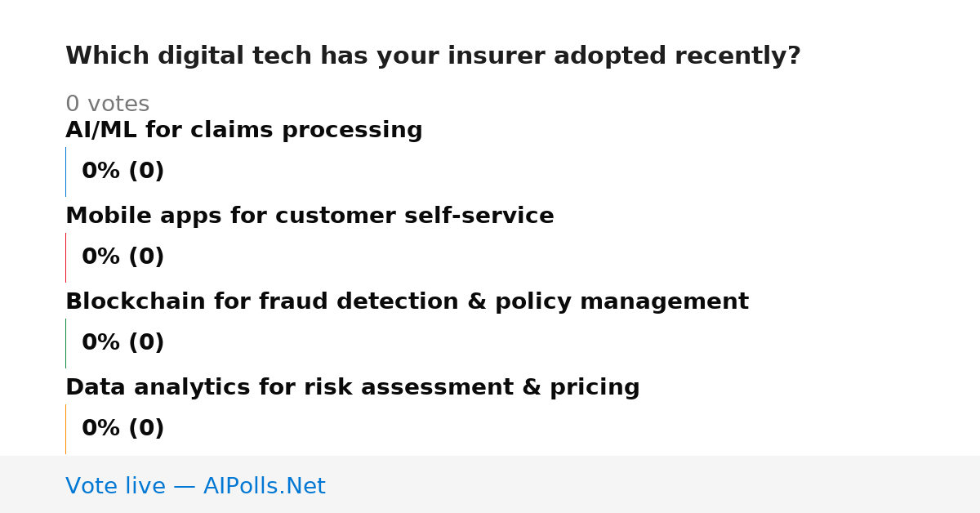The width and height of the screenshot is (980, 513).
Task: Click the Blockchain 0% (0) result text
Action: coord(122,343)
